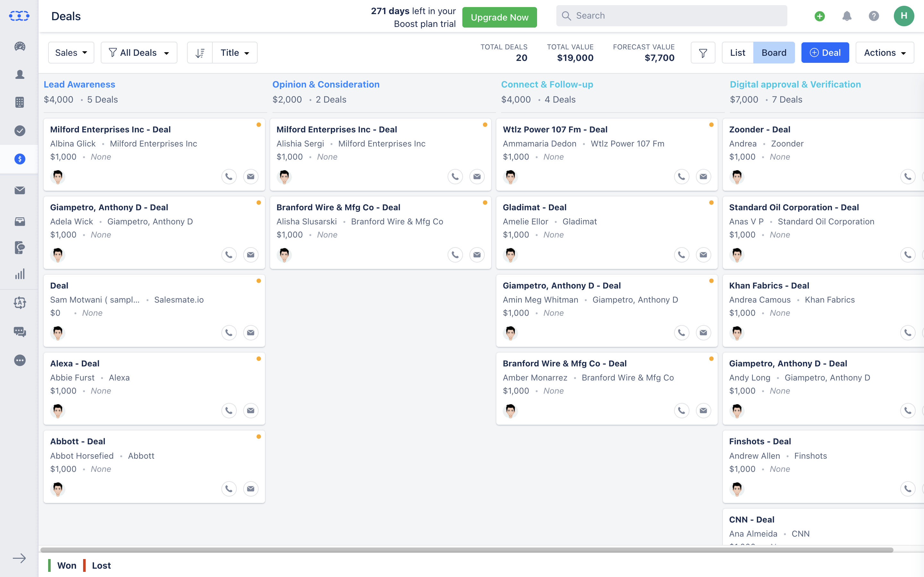Open the Sales pipeline dropdown
This screenshot has width=924, height=577.
(71, 53)
